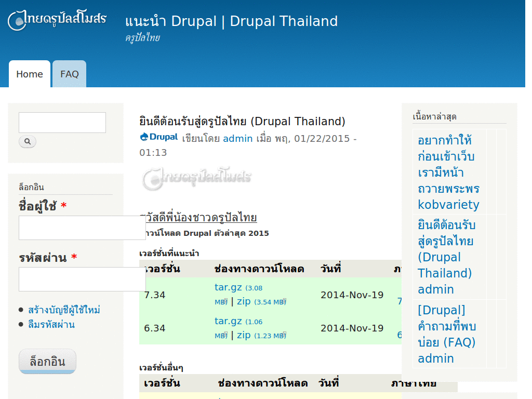
Task: Download zip (1.23 MB) for version 6.34
Action: coord(261,335)
